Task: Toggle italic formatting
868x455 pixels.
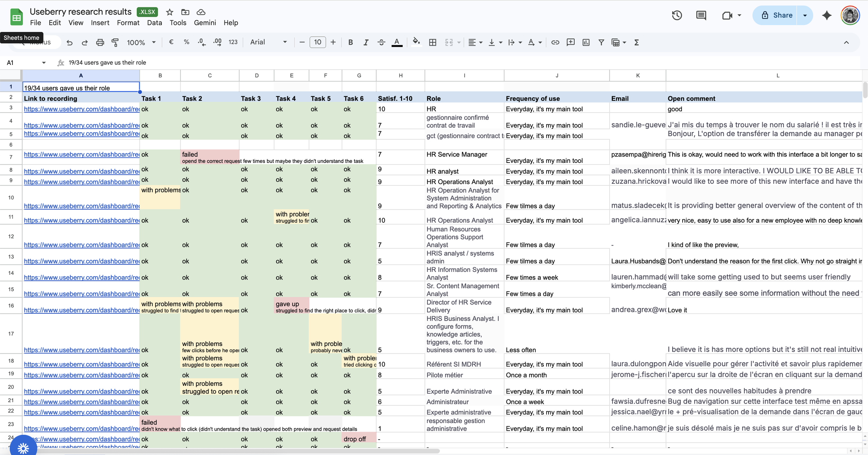Action: (x=366, y=42)
